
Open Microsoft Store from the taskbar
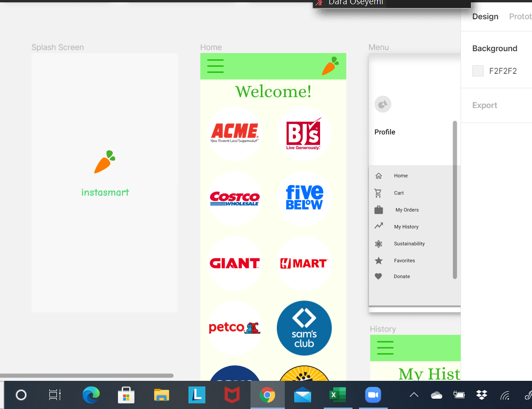click(x=126, y=395)
